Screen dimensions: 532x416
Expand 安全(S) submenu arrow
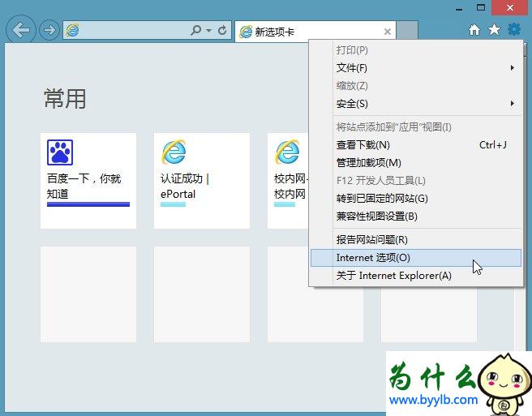coord(513,104)
